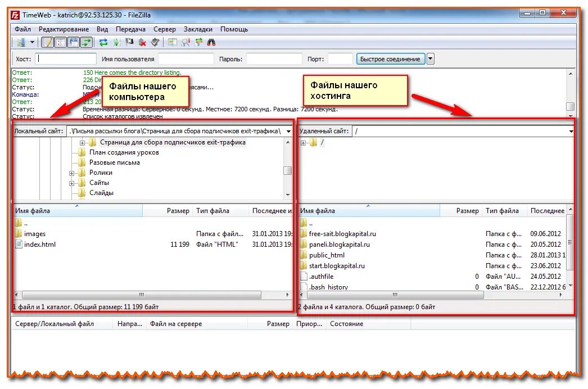The image size is (588, 389).
Task: Expand the Страница для сбора подписчиков folder
Action: pyautogui.click(x=82, y=143)
